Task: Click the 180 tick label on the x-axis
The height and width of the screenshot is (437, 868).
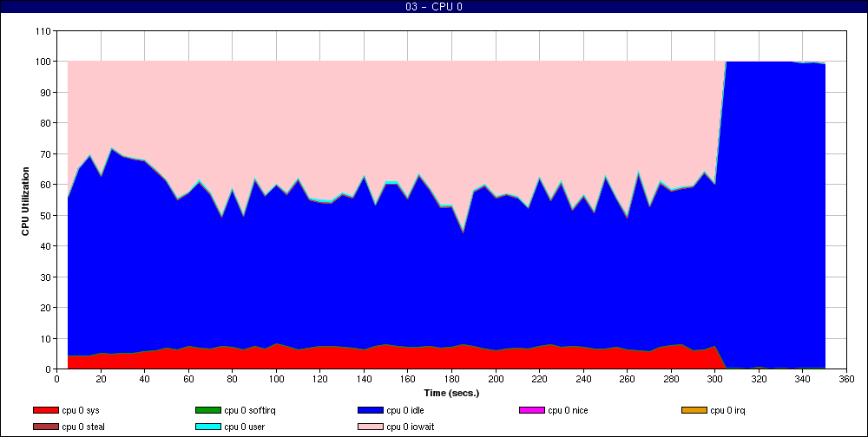Action: [451, 379]
